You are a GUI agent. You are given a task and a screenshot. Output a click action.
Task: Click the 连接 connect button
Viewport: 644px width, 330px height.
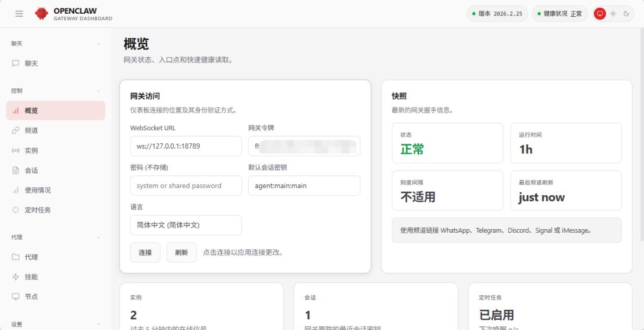point(145,252)
